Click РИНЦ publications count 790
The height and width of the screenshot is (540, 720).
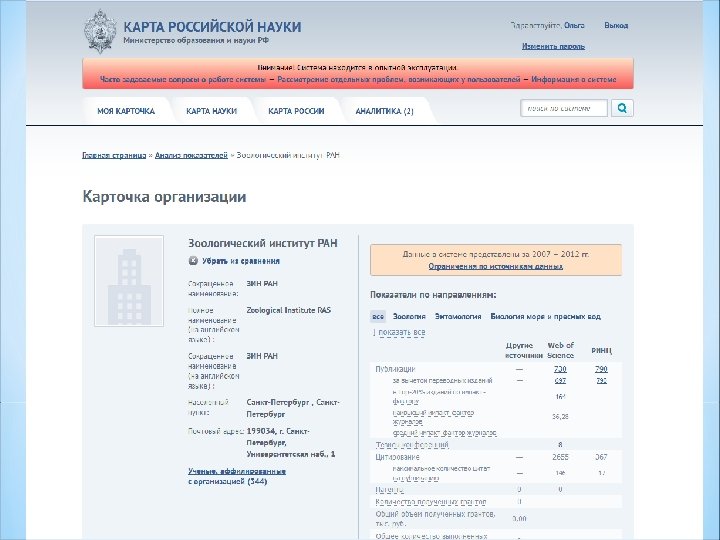602,369
